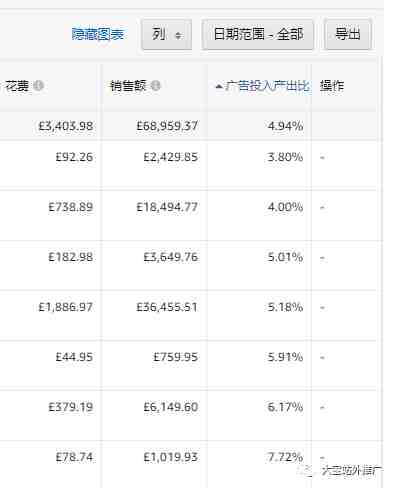394x488 pixels.
Task: Click the £44.95 spend cell
Action: click(x=74, y=357)
